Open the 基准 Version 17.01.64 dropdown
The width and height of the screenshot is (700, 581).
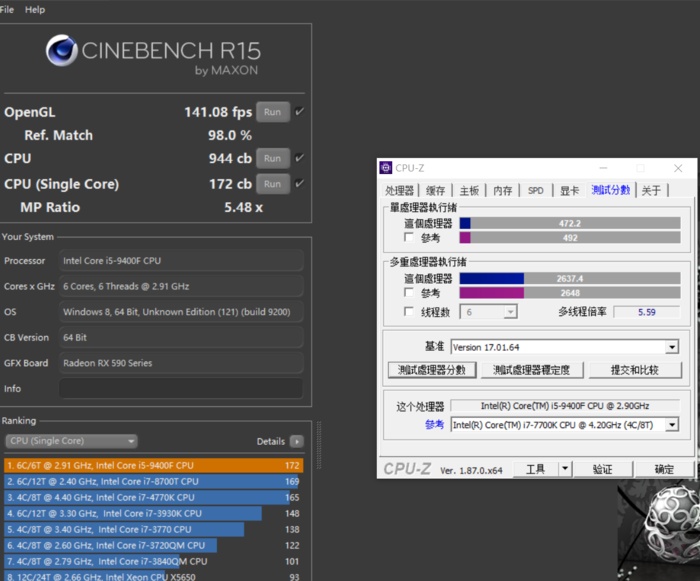(565, 347)
